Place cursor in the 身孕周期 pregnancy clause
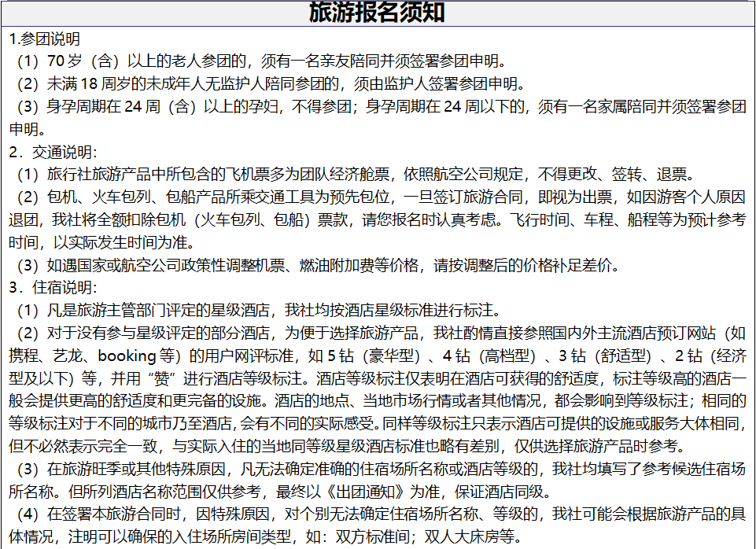The height and width of the screenshot is (549, 756). 378,106
